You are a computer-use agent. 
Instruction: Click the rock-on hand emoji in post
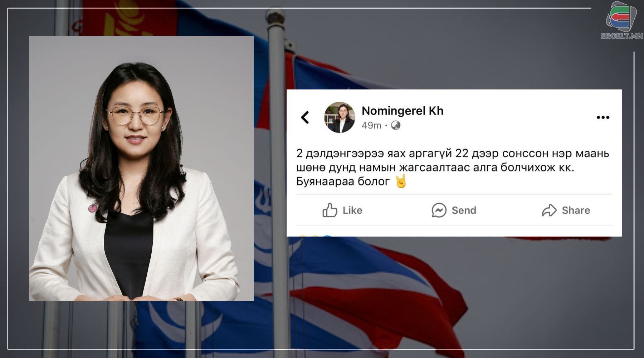coord(401,182)
